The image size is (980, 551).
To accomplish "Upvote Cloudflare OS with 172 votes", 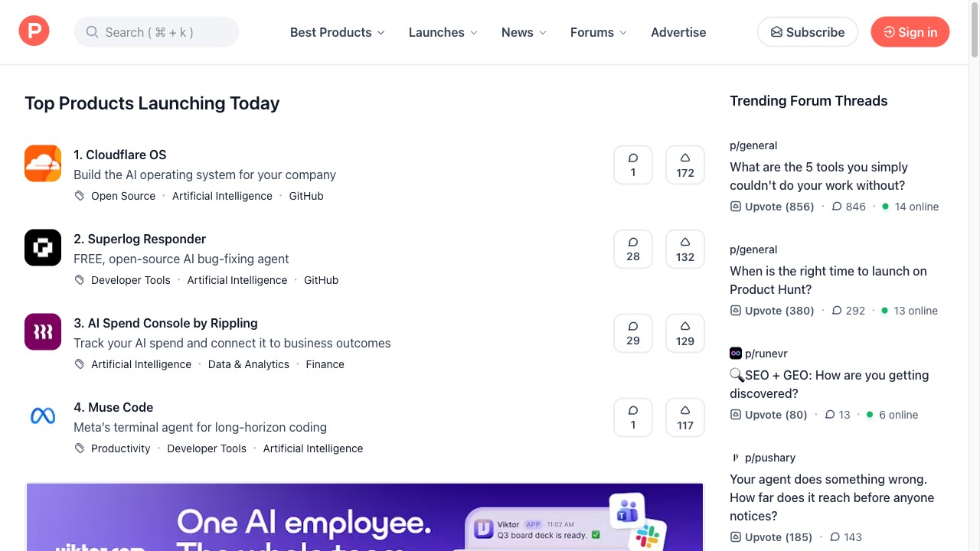I will pyautogui.click(x=685, y=165).
